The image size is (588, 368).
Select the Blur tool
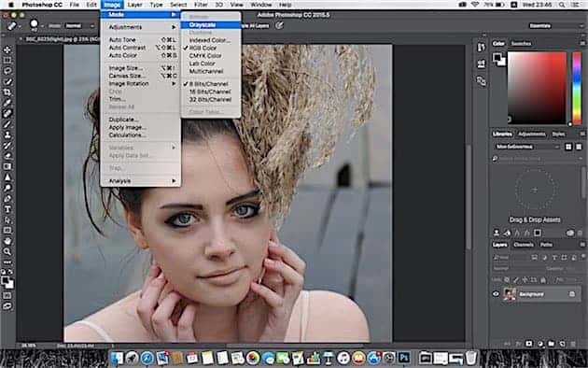[x=7, y=177]
